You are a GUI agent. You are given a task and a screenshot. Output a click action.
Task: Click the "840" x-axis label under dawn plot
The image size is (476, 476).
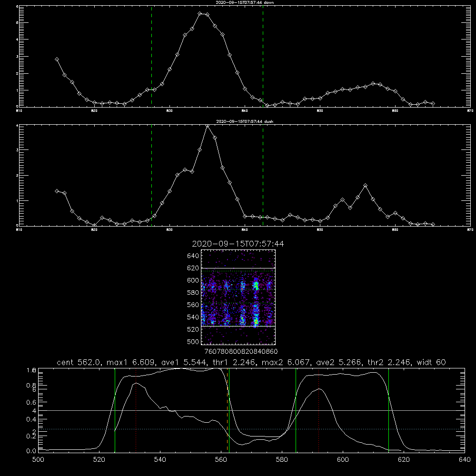click(x=245, y=111)
